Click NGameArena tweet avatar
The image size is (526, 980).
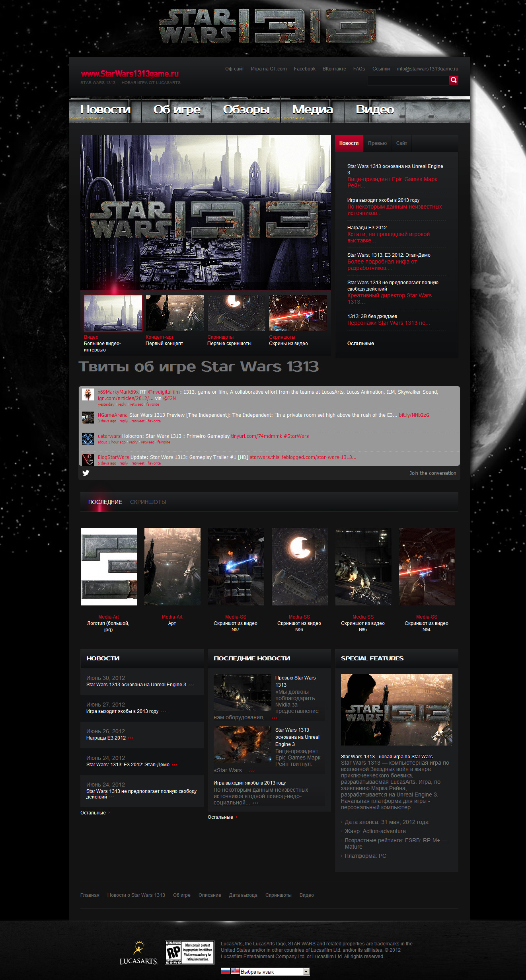pyautogui.click(x=88, y=418)
